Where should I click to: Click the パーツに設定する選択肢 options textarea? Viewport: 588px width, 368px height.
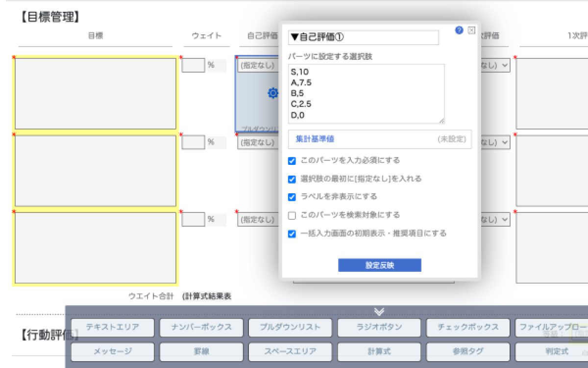[x=366, y=93]
